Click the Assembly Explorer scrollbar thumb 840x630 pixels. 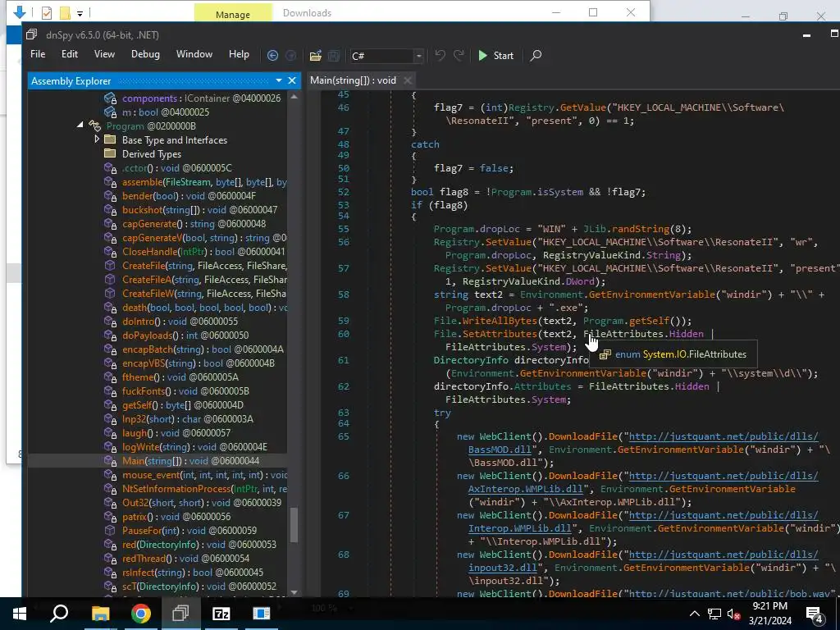(294, 525)
